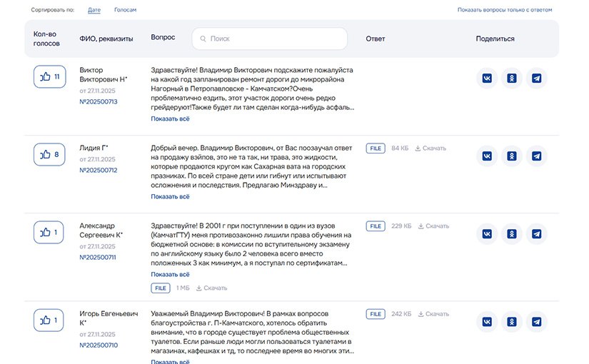The image size is (589, 364).
Task: Share Александр Сергеевич's question on Odnoklassniki
Action: [x=512, y=233]
